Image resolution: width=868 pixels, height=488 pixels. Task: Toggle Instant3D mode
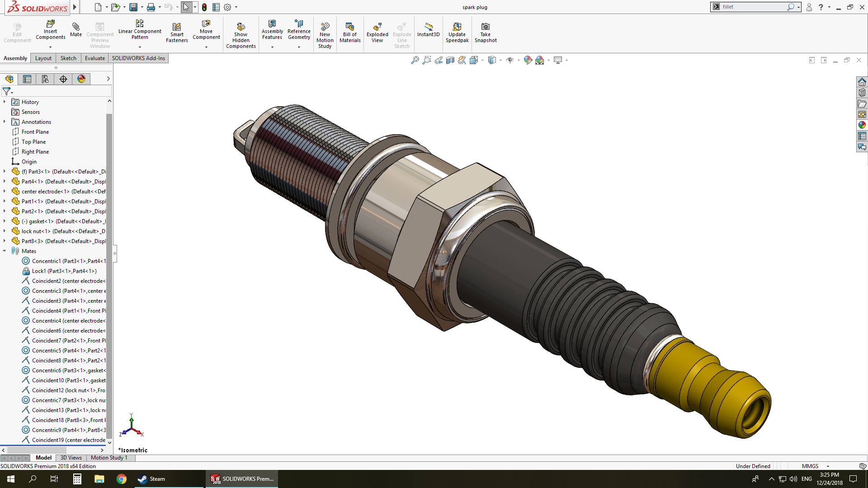[x=428, y=30]
